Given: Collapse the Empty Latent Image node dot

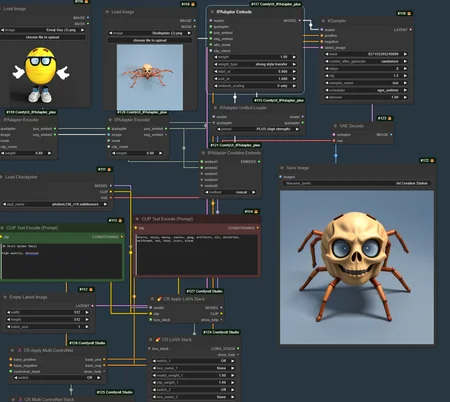Looking at the screenshot, I should 5,297.
